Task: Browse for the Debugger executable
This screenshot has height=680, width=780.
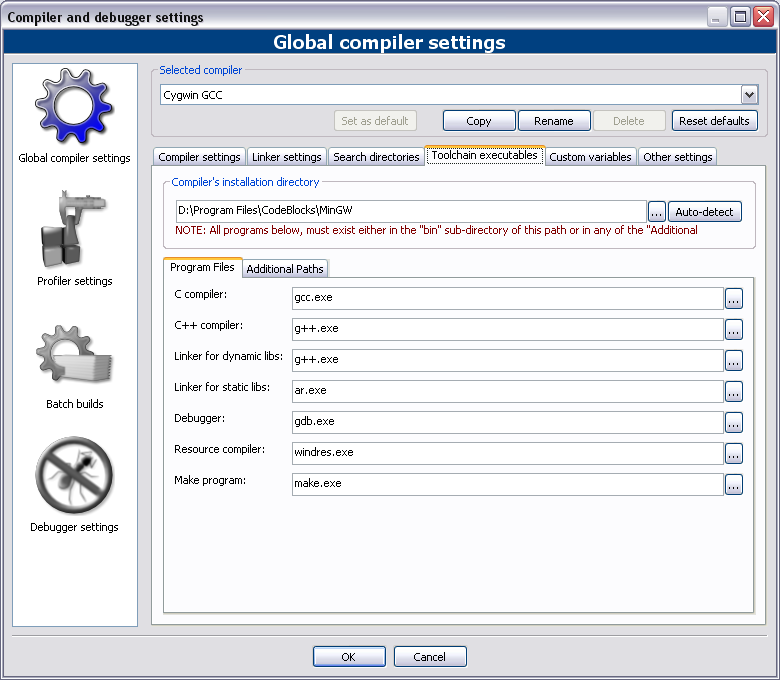Action: coord(733,422)
